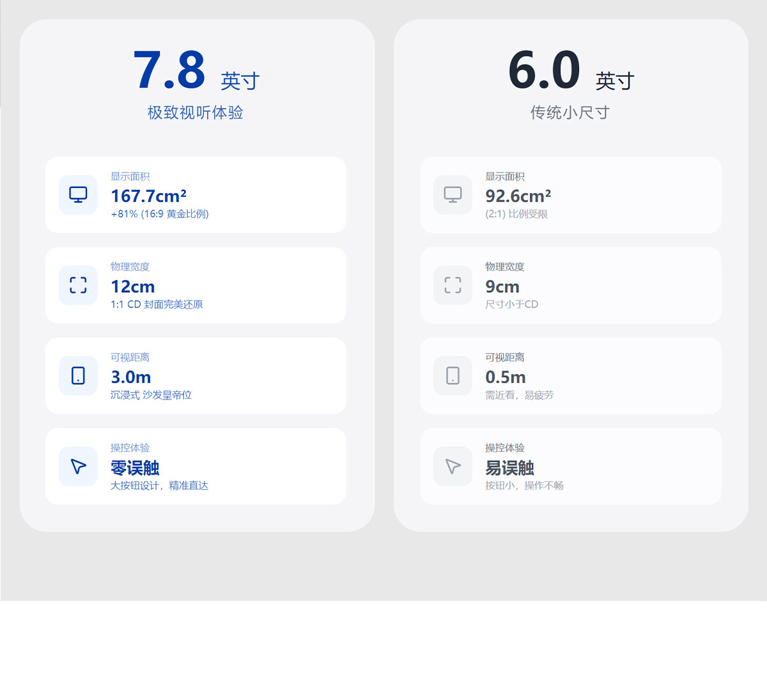Click the 零误触 label

135,468
